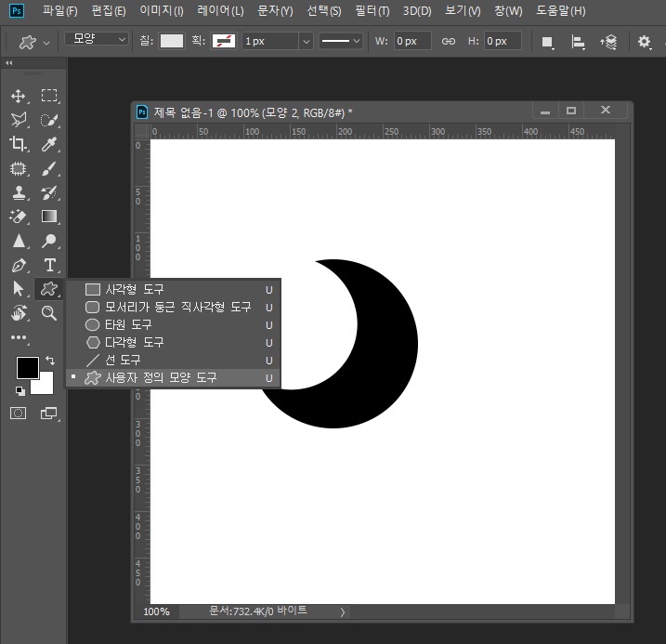
Task: Open the 보기(V) menu
Action: [463, 10]
